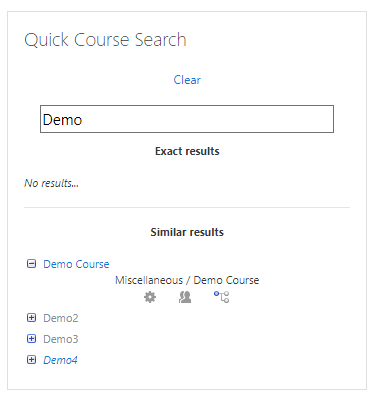Screen dimensions: 376x395
Task: Open the Demo2 course link
Action: [61, 318]
